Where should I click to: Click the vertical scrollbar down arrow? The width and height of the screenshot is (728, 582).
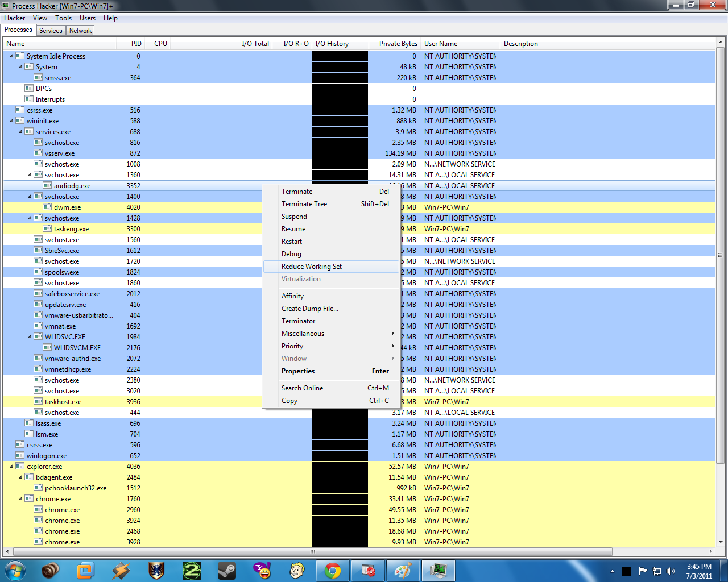(721, 542)
